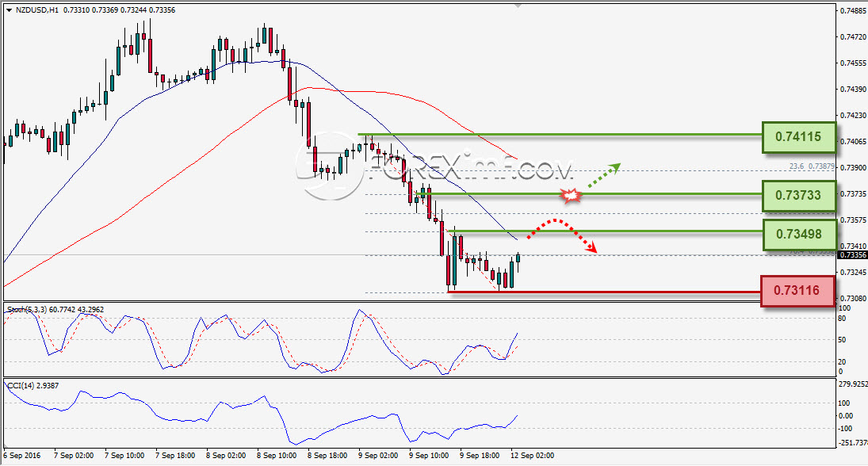The height and width of the screenshot is (466, 868).
Task: Click time axis label 9 Sep 02:00
Action: coord(378,456)
